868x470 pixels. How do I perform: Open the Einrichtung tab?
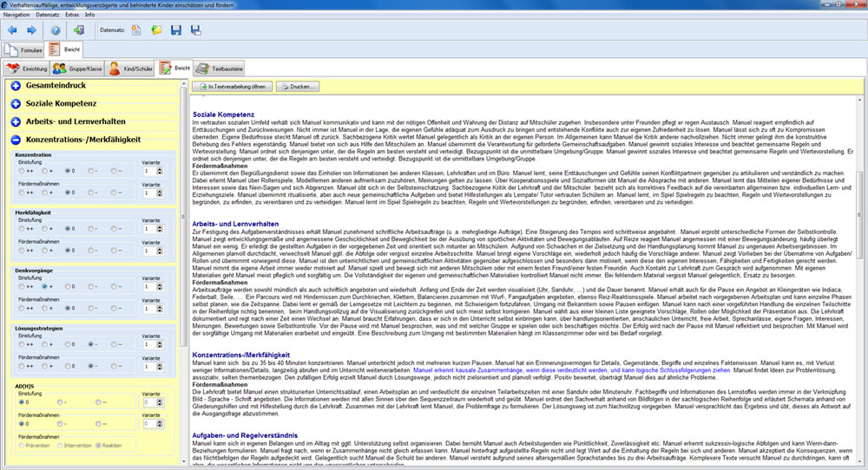tap(27, 69)
